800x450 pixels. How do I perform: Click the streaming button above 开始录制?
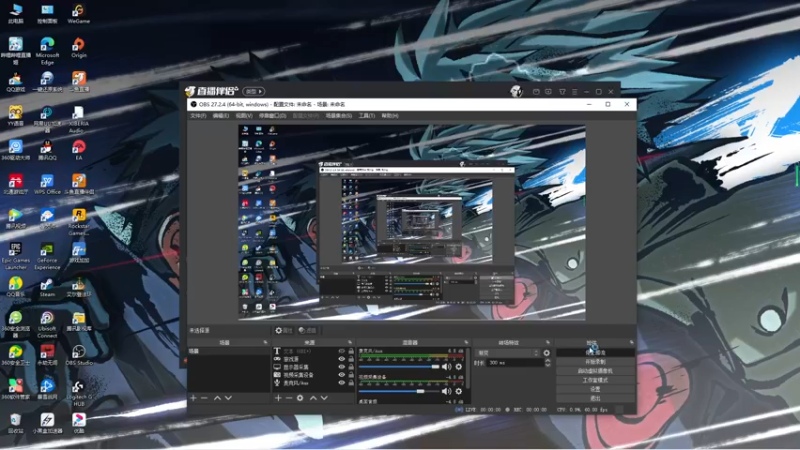(x=595, y=353)
